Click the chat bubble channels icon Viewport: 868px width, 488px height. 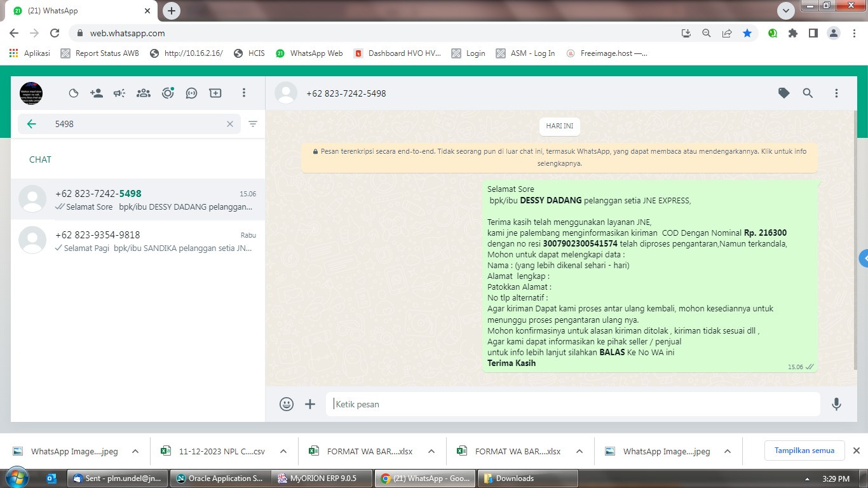click(191, 93)
